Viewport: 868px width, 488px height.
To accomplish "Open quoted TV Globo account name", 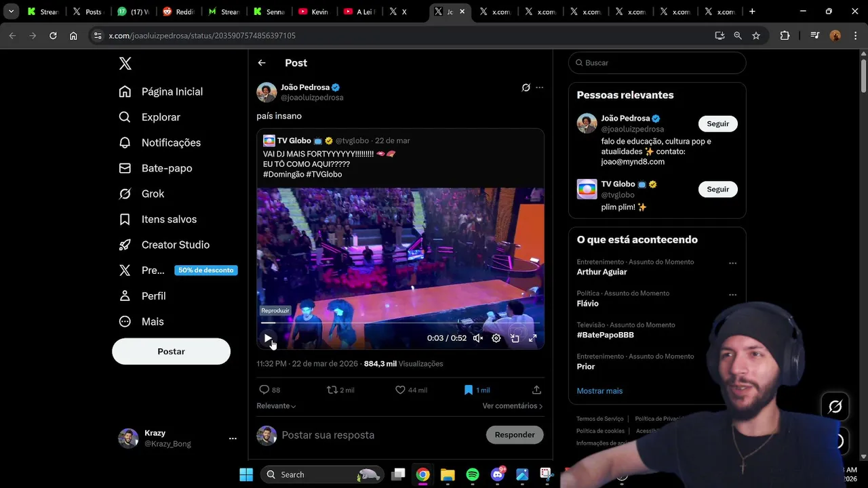I will [294, 140].
